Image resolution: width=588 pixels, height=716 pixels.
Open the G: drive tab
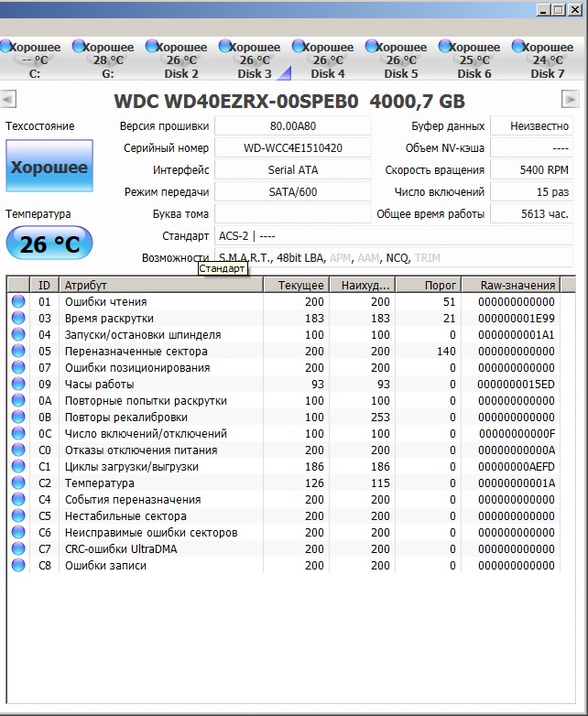(107, 60)
